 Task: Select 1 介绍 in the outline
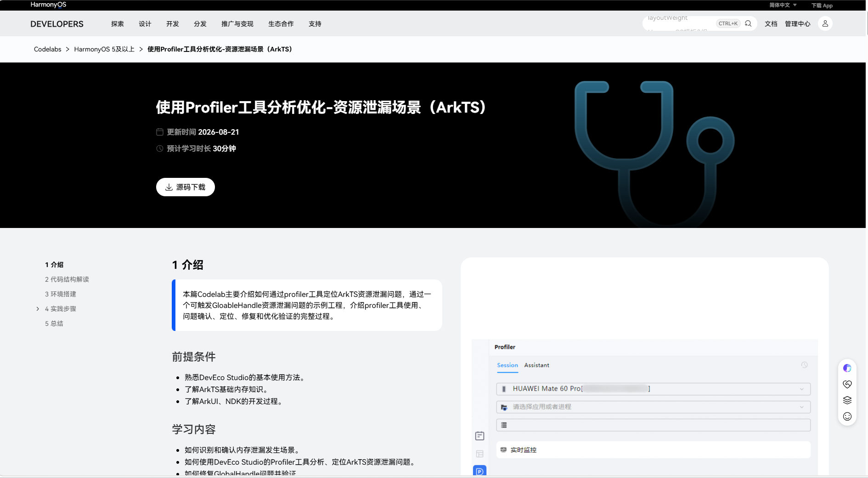point(54,265)
